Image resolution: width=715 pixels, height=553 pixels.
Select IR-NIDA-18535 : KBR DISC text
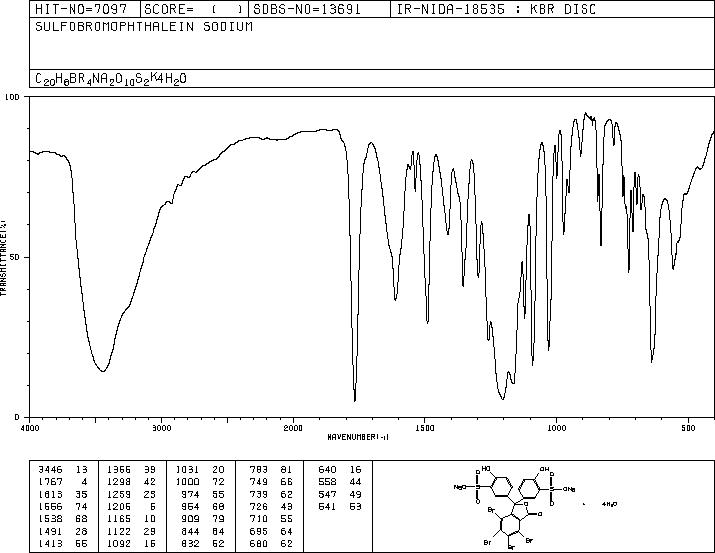click(x=496, y=9)
